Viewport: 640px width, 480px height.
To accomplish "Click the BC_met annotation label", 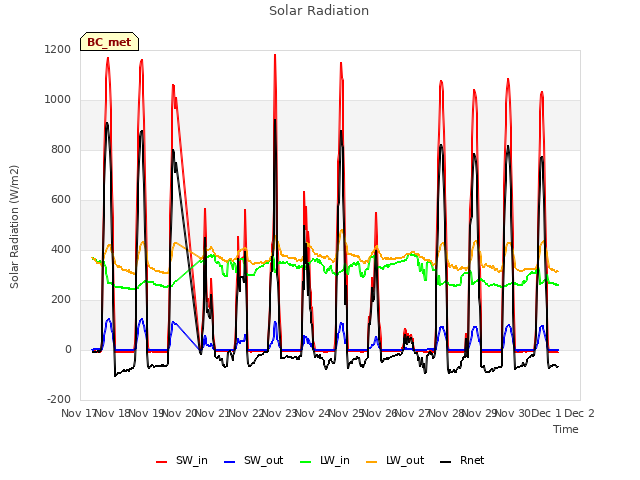I will pyautogui.click(x=109, y=42).
